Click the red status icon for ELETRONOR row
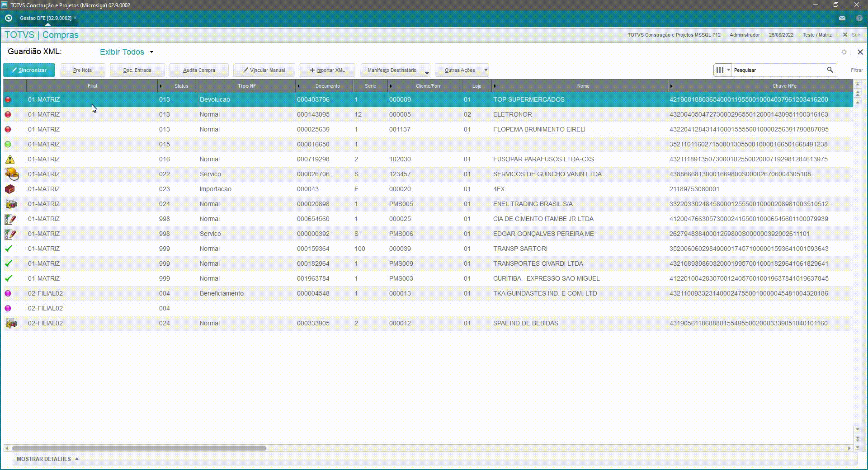Image resolution: width=868 pixels, height=470 pixels. coord(8,114)
